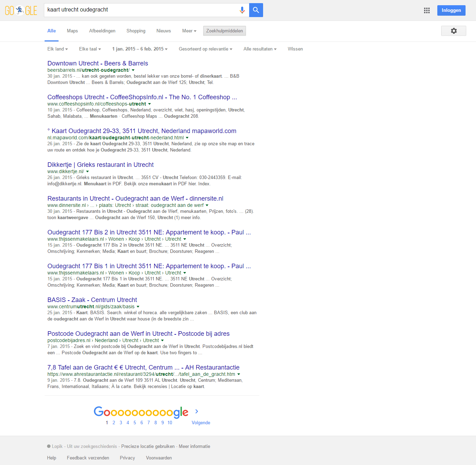Click the Lopik location text

(x=57, y=446)
